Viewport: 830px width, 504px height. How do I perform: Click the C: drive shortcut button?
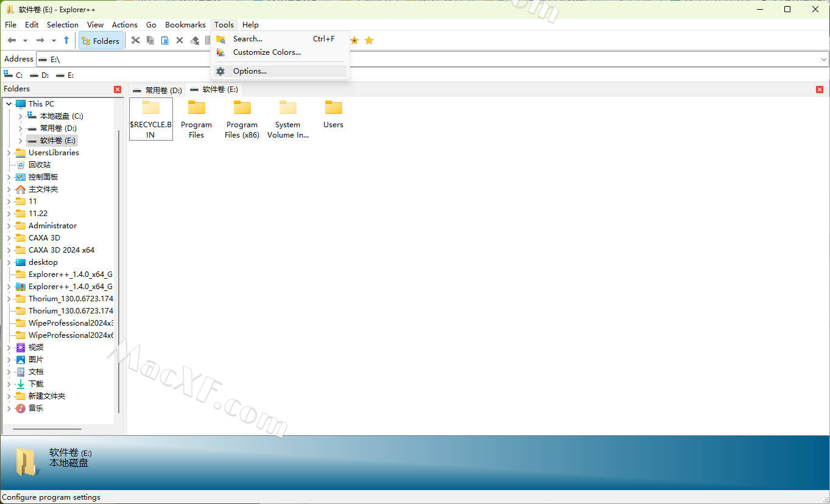point(13,75)
